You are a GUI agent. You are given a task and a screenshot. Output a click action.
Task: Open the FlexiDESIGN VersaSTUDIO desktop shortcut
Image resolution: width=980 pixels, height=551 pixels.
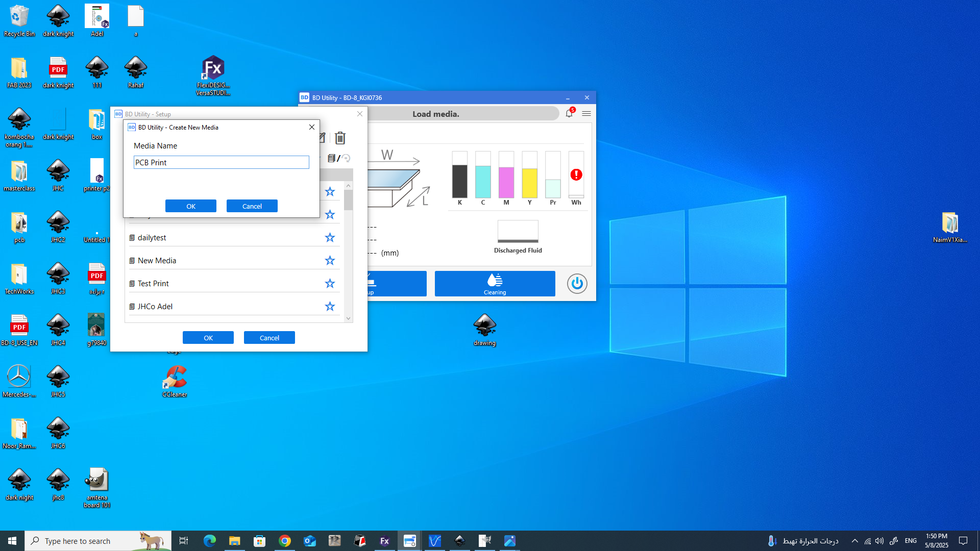click(213, 76)
